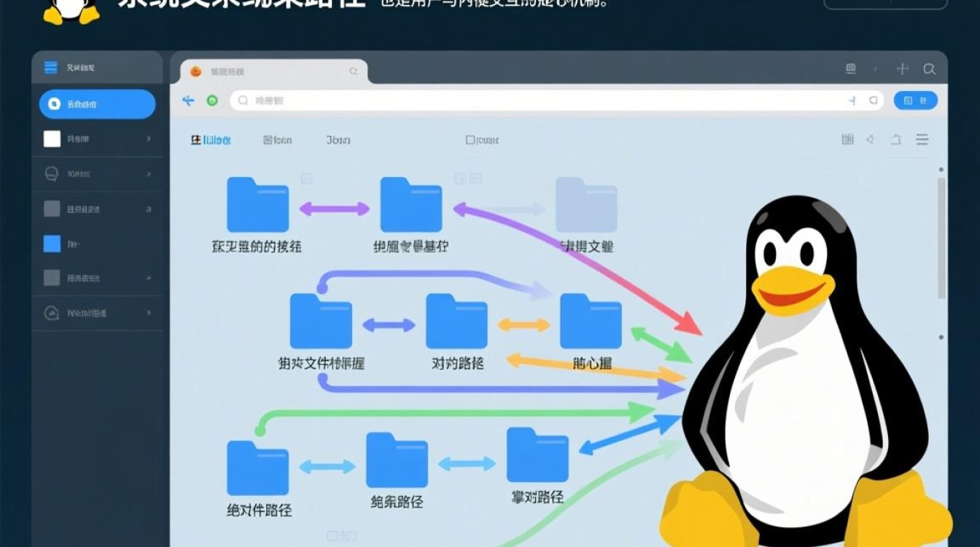Viewport: 980px width, 547px height.
Task: Select the highlighted blue sidebar entry
Action: click(97, 104)
